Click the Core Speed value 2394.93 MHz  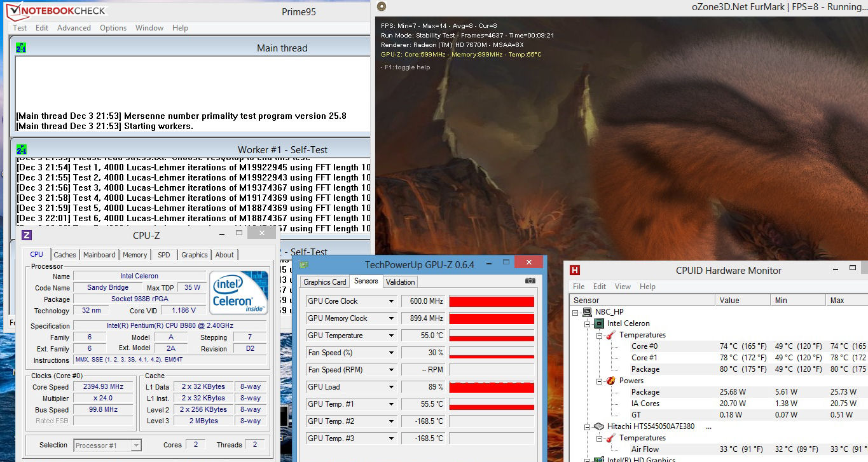103,387
